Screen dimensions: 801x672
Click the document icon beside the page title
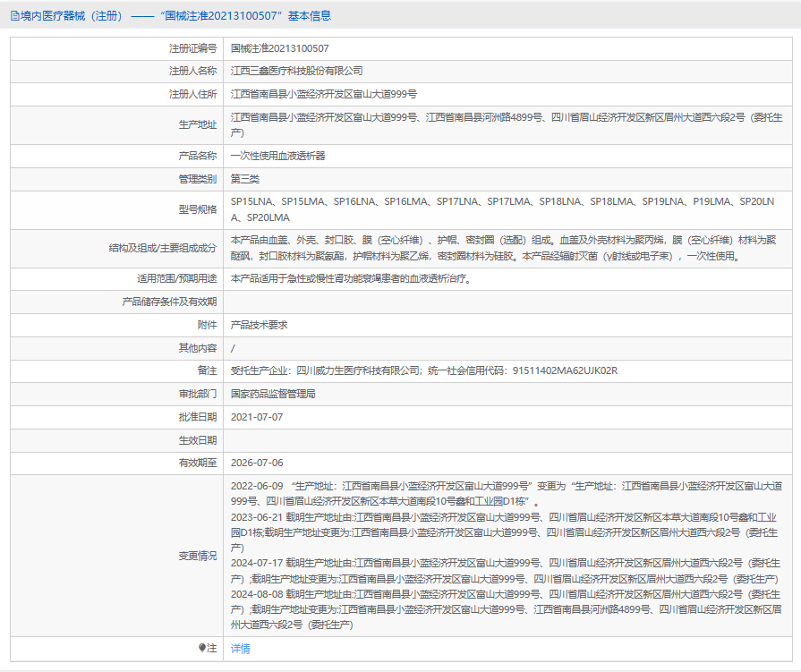click(15, 16)
